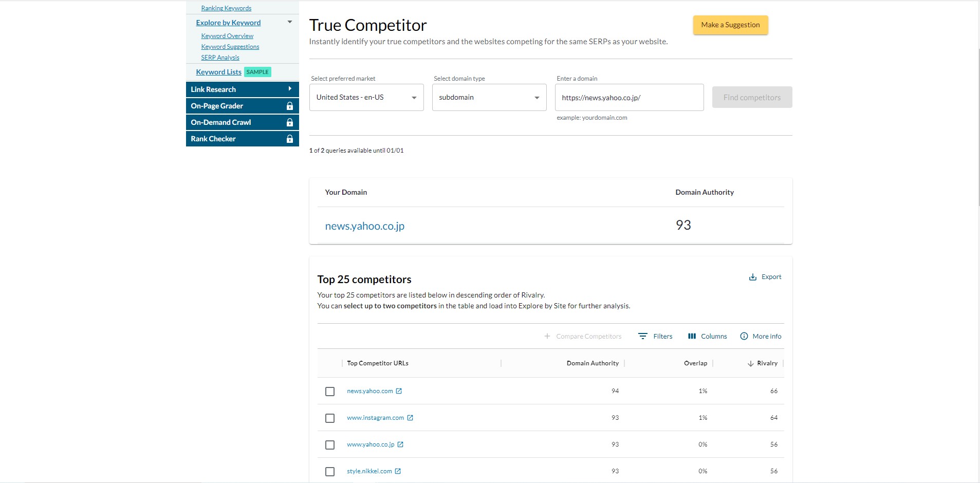Click the On-Demand Crawl lock icon
The height and width of the screenshot is (483, 980).
pos(290,122)
